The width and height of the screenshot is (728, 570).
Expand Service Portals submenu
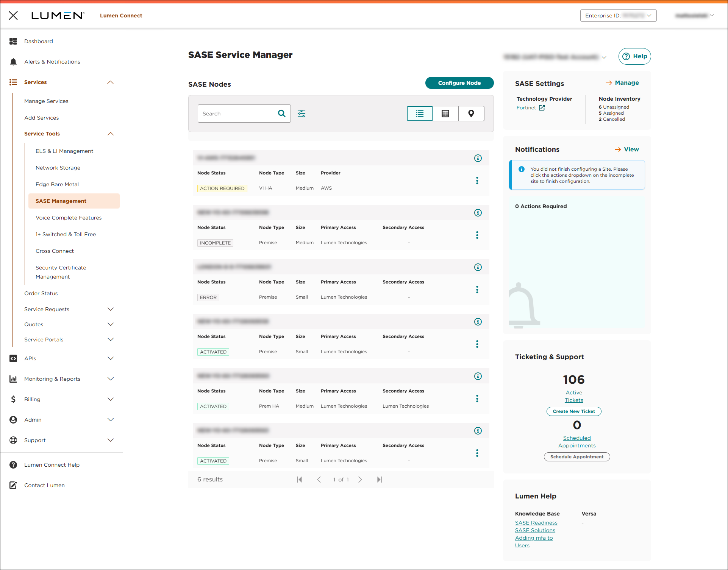[111, 340]
